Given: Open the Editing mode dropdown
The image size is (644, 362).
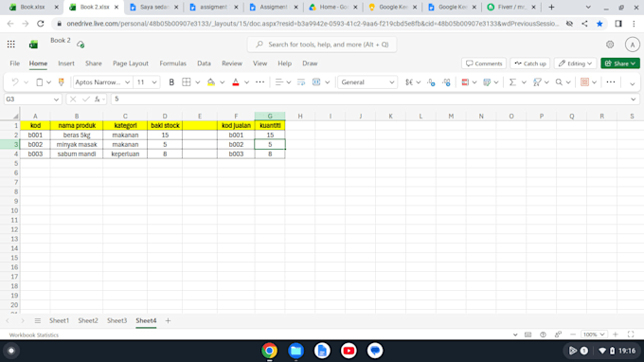Looking at the screenshot, I should 575,63.
